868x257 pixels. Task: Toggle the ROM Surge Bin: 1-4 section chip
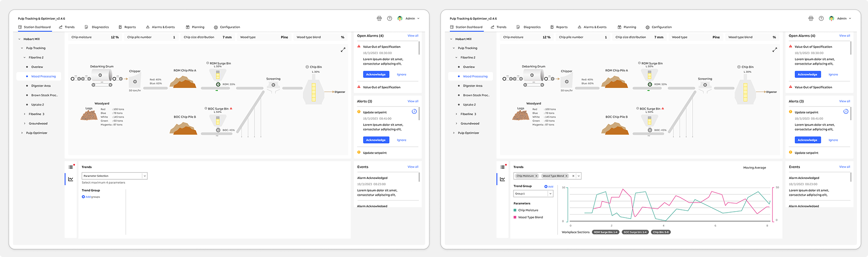tap(606, 232)
